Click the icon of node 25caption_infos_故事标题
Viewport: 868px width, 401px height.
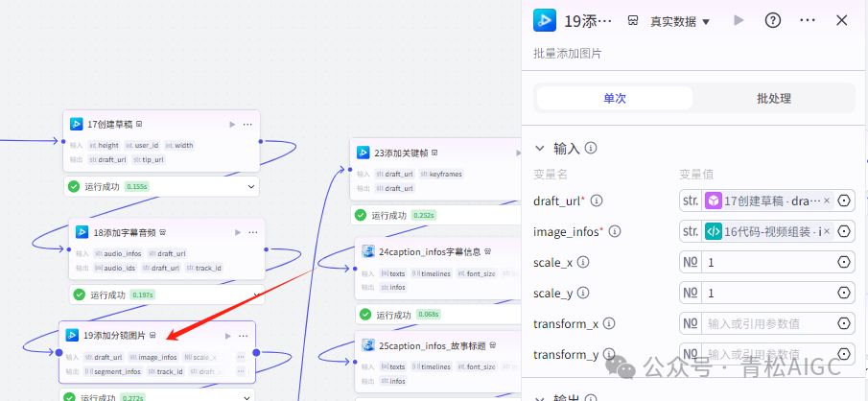click(367, 345)
